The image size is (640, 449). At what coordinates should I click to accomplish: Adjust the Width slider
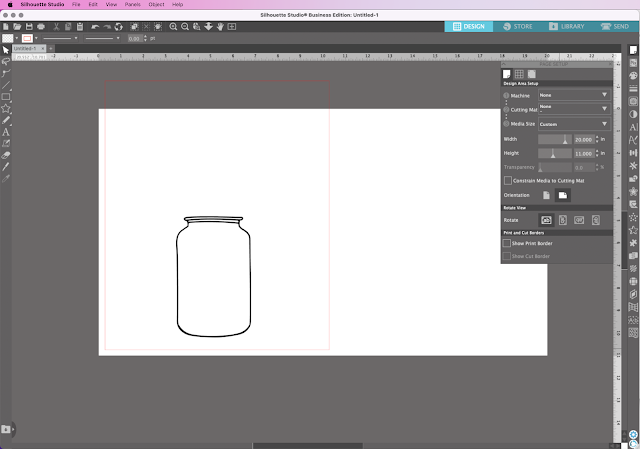[555, 139]
